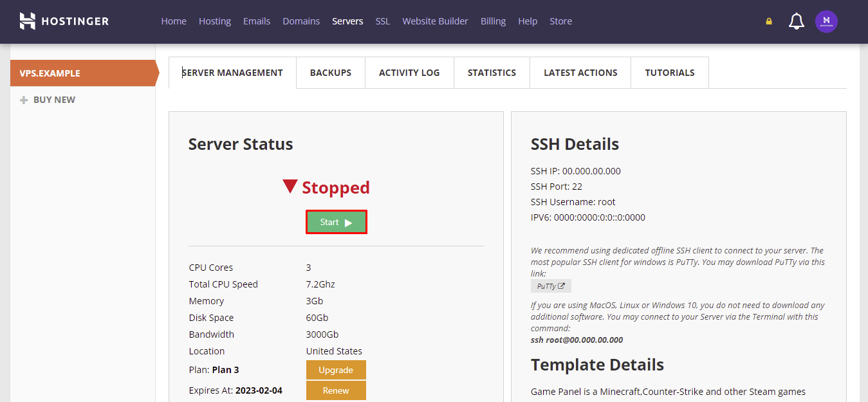Click the plus icon beside BUY NEW
Image resolution: width=868 pixels, height=402 pixels.
[x=24, y=99]
